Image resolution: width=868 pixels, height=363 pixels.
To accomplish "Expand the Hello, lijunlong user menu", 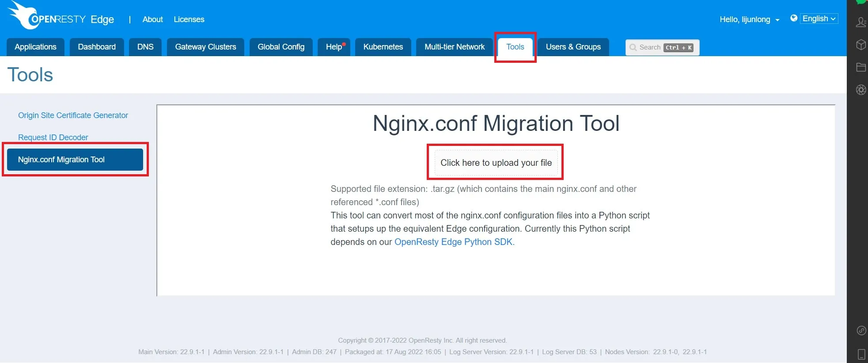I will (x=749, y=19).
